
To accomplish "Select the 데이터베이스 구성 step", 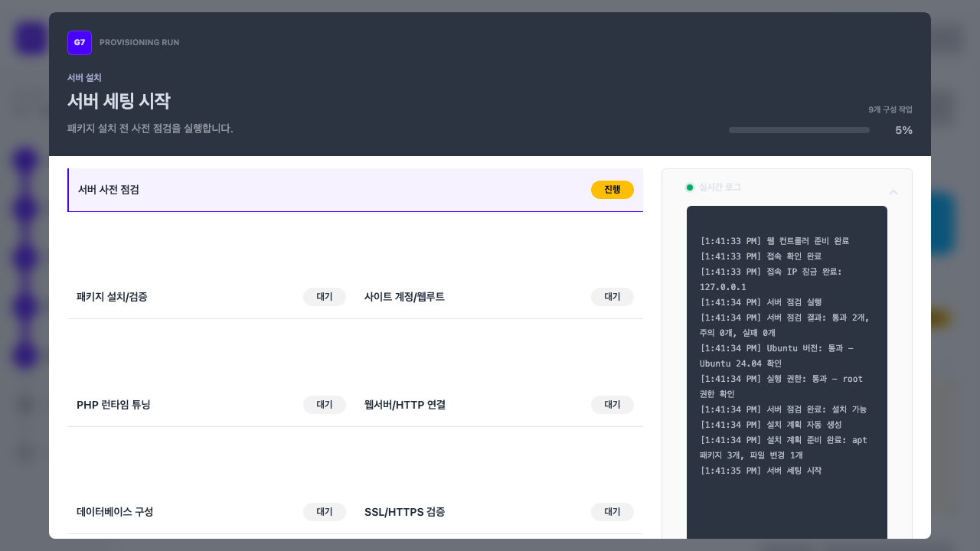I will (x=211, y=512).
